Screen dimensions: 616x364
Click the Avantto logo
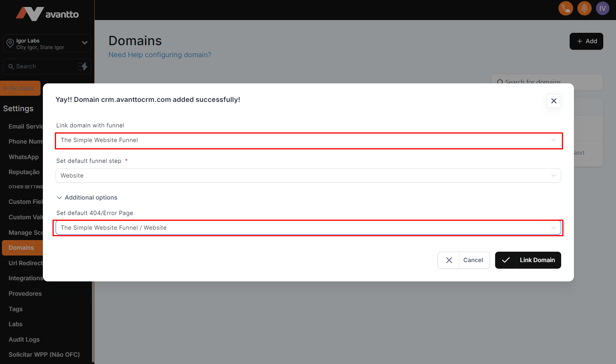(x=47, y=14)
